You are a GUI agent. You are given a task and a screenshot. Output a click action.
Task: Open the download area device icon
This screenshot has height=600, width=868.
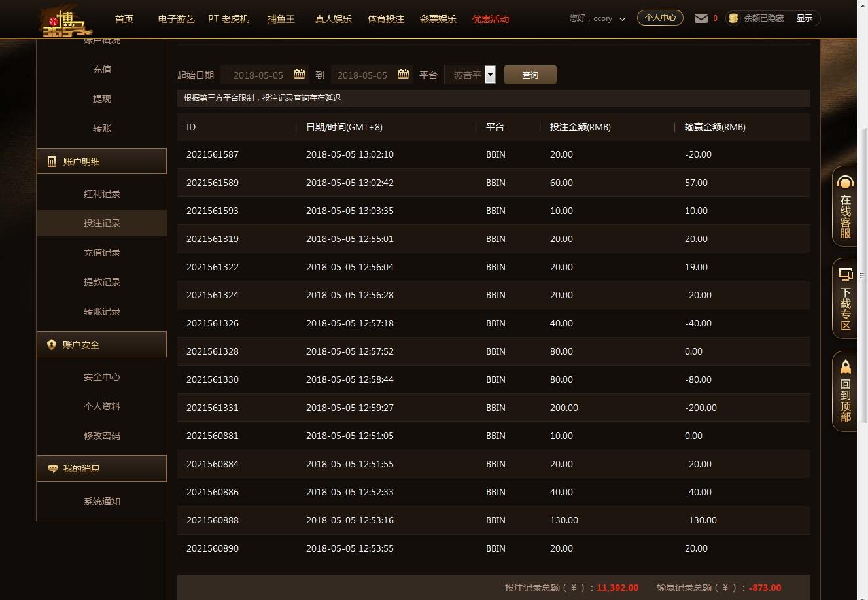click(845, 274)
